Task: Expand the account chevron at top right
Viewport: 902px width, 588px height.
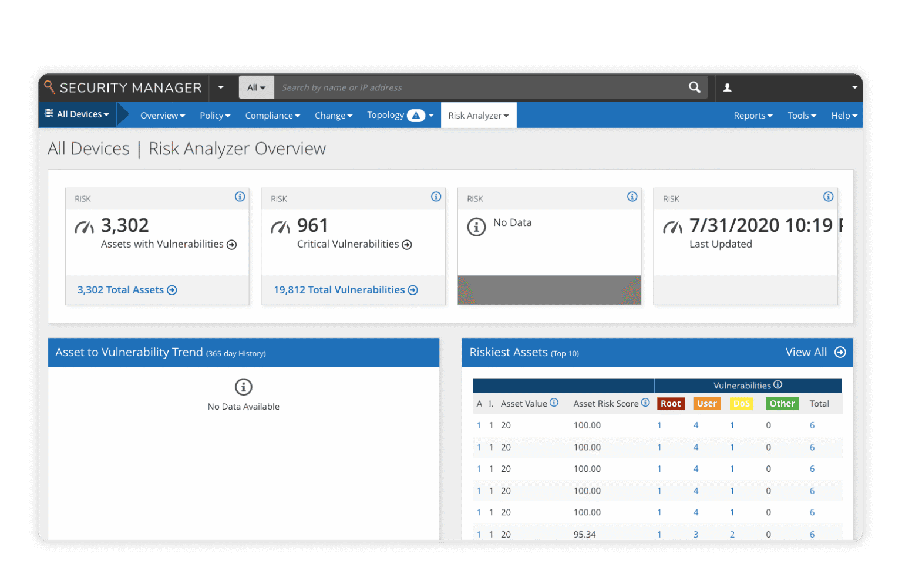Action: (854, 87)
